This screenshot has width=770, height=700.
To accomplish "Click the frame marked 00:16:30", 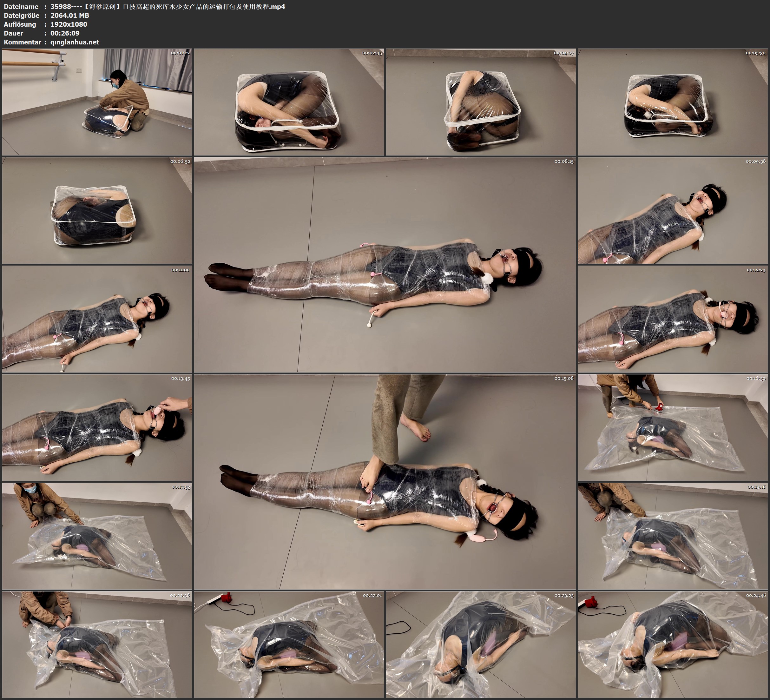I will [x=673, y=427].
